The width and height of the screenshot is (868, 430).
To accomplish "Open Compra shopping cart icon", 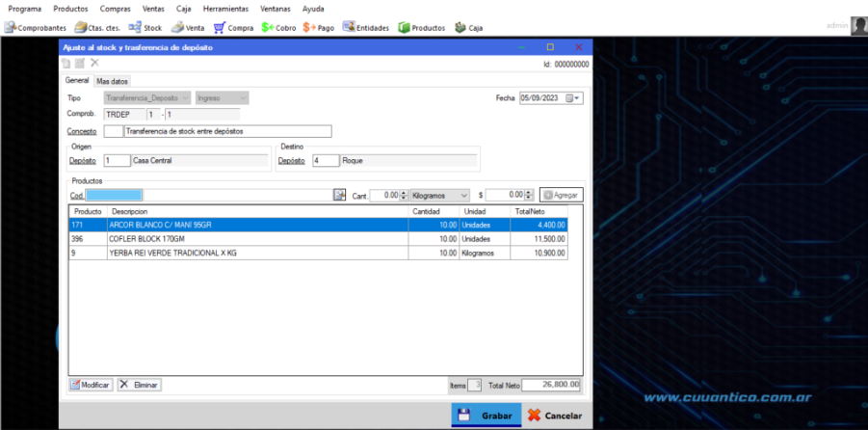I will coord(233,28).
